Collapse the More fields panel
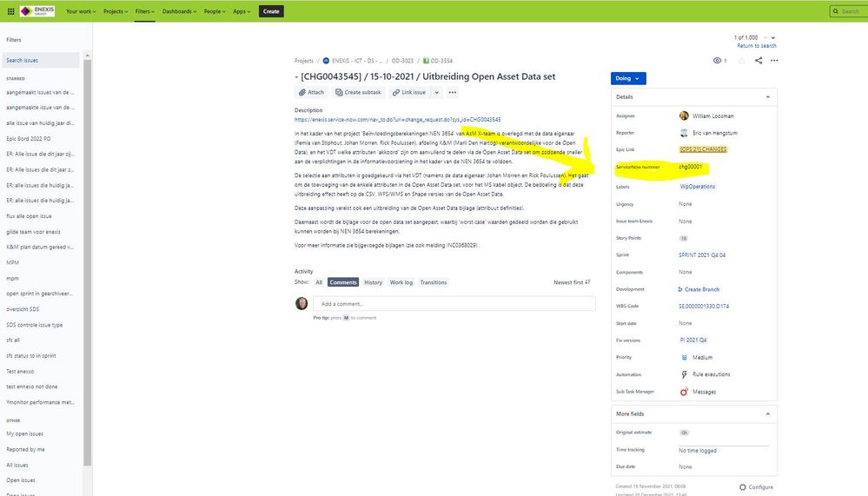 768,414
